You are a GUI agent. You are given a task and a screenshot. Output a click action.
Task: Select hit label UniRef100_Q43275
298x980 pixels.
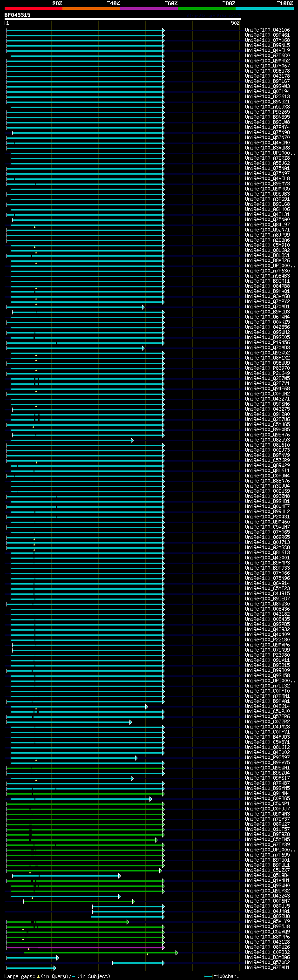pos(267,409)
